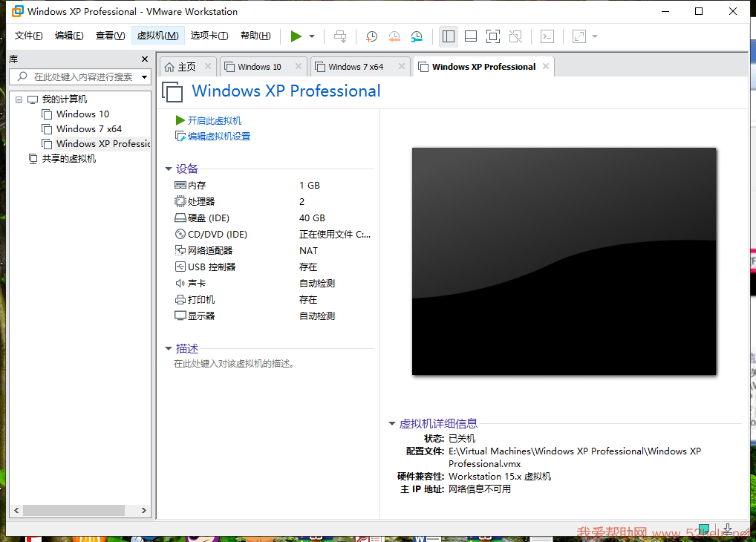Click the VM icon beside the Windows XP Professional title
Viewport: 756px width, 542px height.
pyautogui.click(x=172, y=91)
